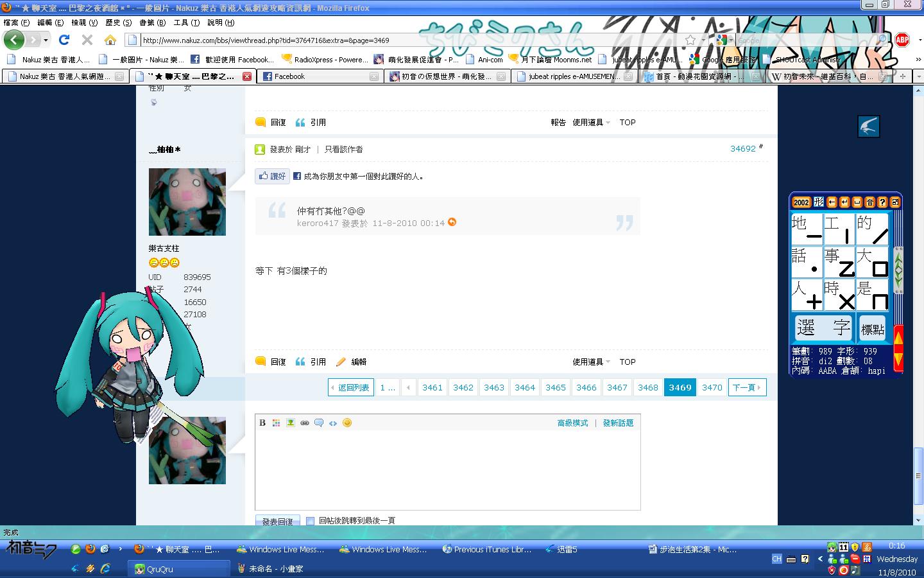Click the reload page icon
This screenshot has width=924, height=578.
coord(64,40)
